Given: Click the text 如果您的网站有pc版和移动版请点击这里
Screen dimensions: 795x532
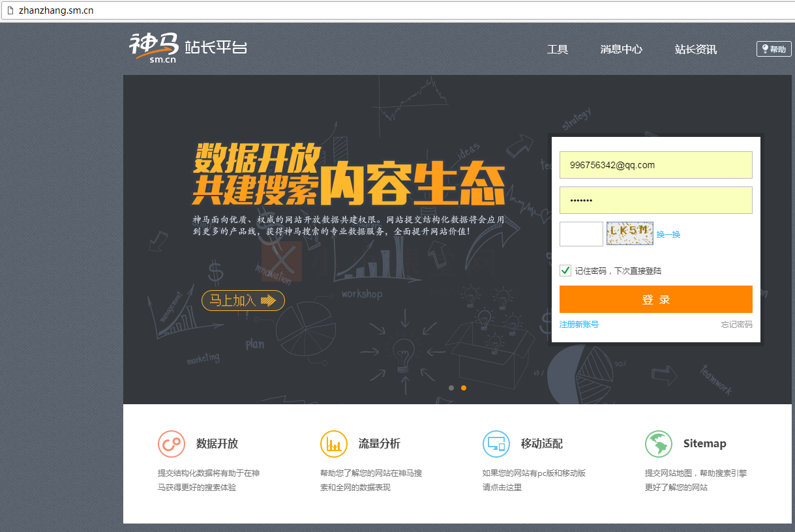Looking at the screenshot, I should pyautogui.click(x=534, y=480).
